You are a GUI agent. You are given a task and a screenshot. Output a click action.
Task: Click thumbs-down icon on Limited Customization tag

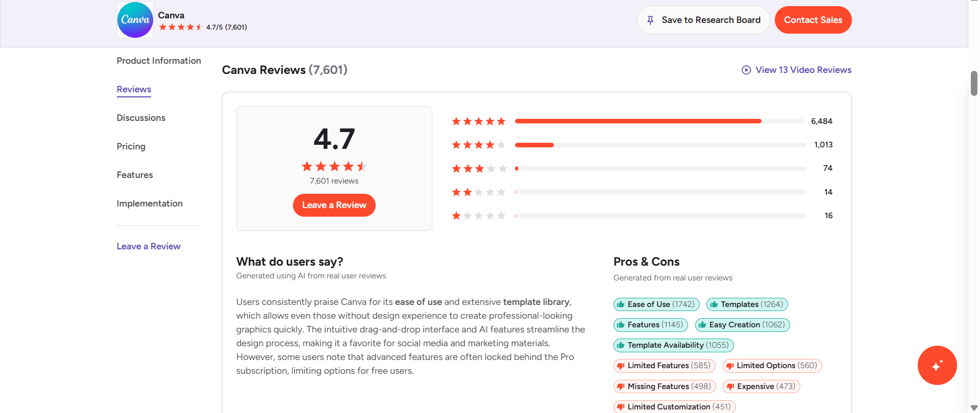point(621,407)
